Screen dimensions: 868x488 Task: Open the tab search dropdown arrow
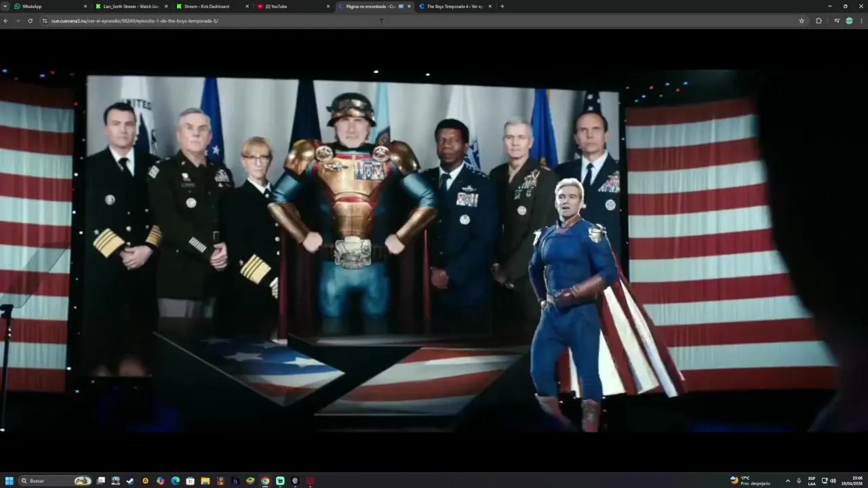coord(5,6)
